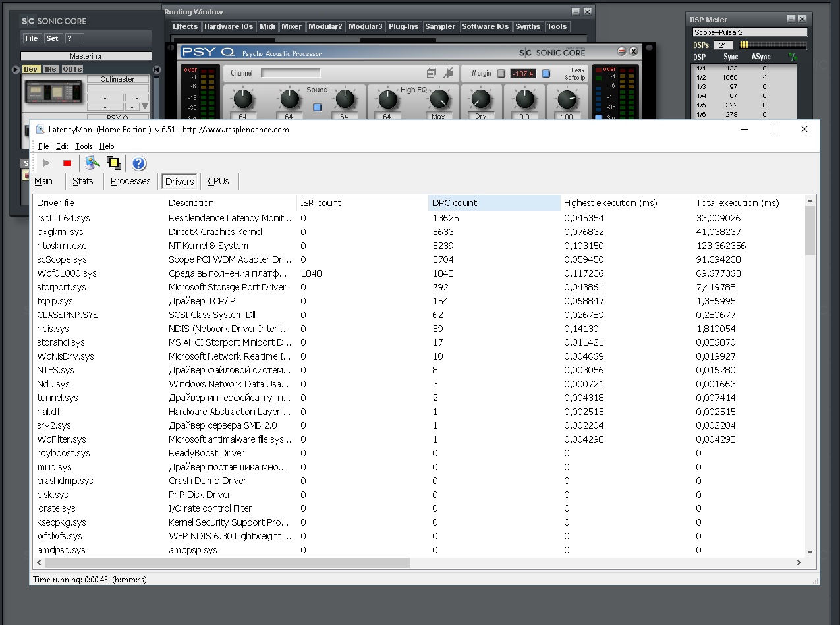
Task: Switch to the Processes tab
Action: pos(130,181)
